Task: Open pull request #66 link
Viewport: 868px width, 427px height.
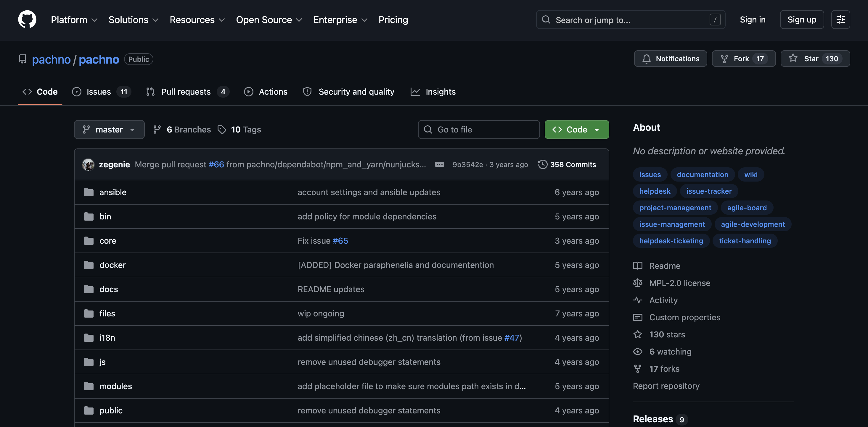Action: [x=216, y=164]
